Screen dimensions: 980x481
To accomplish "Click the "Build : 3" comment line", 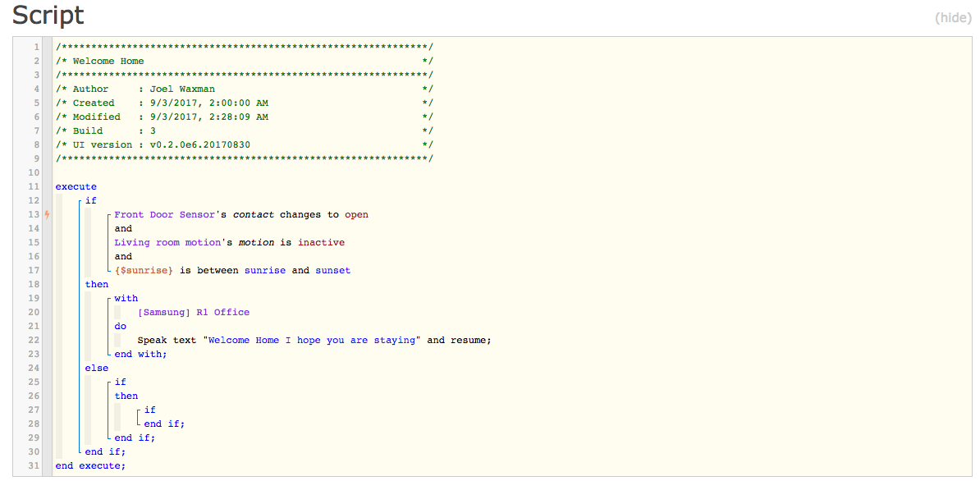I will tap(245, 131).
